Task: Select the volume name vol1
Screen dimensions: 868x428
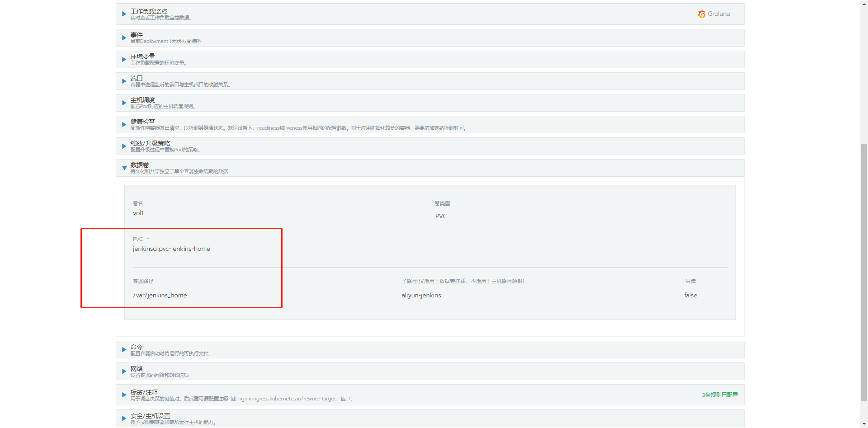Action: (138, 213)
